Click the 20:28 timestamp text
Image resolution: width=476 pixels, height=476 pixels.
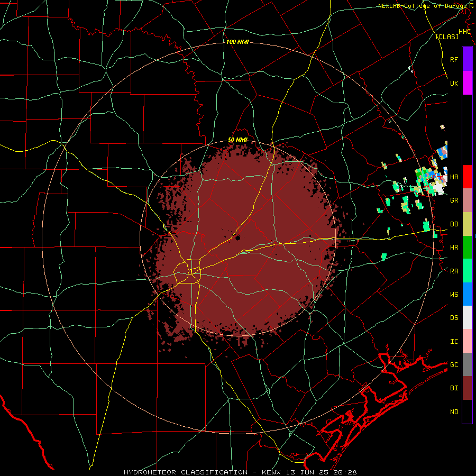[346, 472]
